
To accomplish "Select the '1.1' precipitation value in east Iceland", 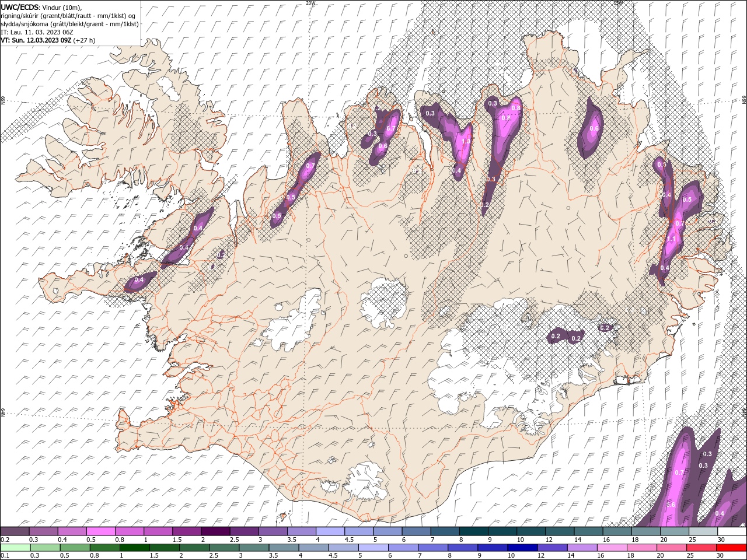I will coord(671,239).
